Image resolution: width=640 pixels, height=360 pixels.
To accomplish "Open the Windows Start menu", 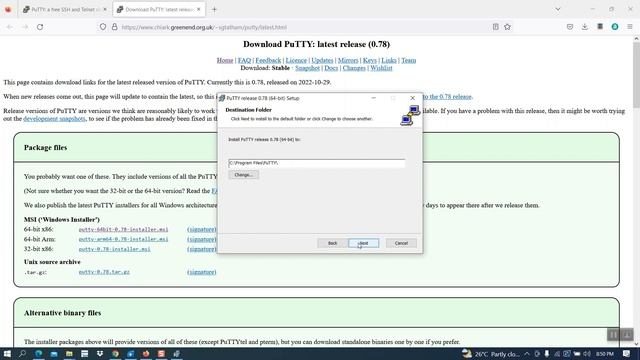I will (x=7, y=353).
